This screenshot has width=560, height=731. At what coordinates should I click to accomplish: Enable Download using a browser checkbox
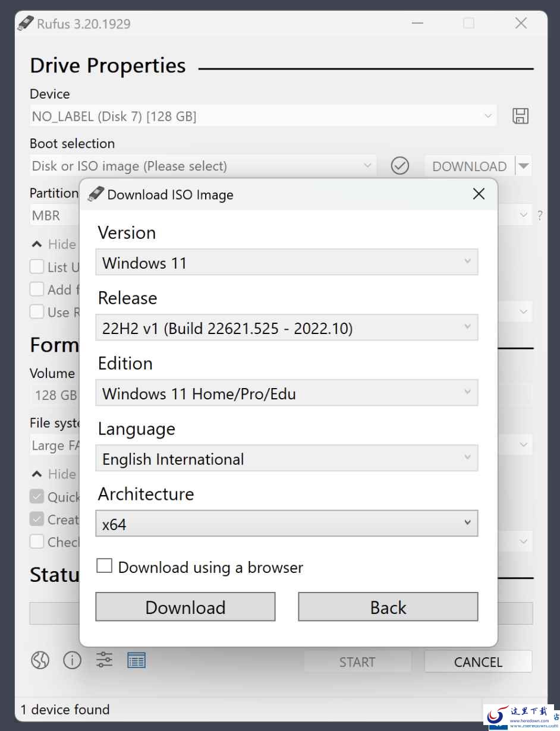(105, 566)
